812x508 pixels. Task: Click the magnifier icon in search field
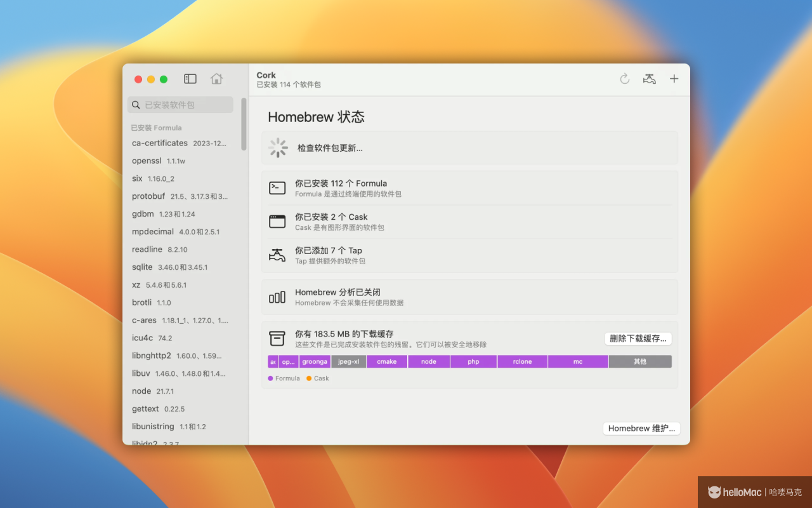pos(136,105)
